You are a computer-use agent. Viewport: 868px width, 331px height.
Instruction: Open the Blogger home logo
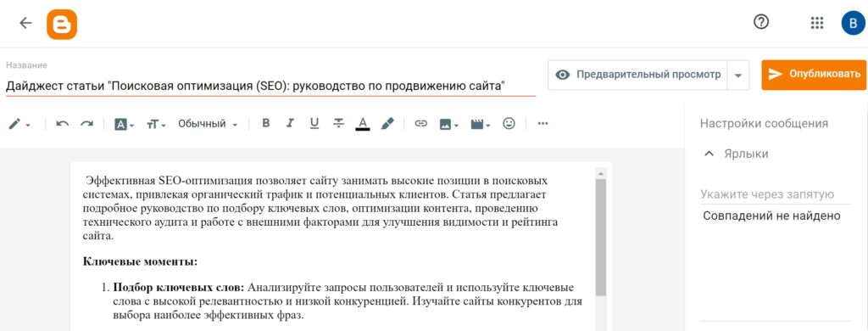(61, 25)
